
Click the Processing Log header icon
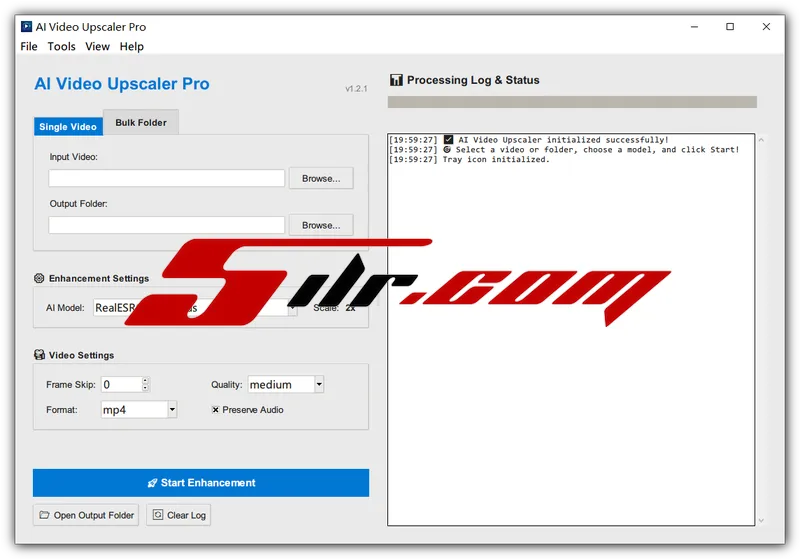click(396, 80)
